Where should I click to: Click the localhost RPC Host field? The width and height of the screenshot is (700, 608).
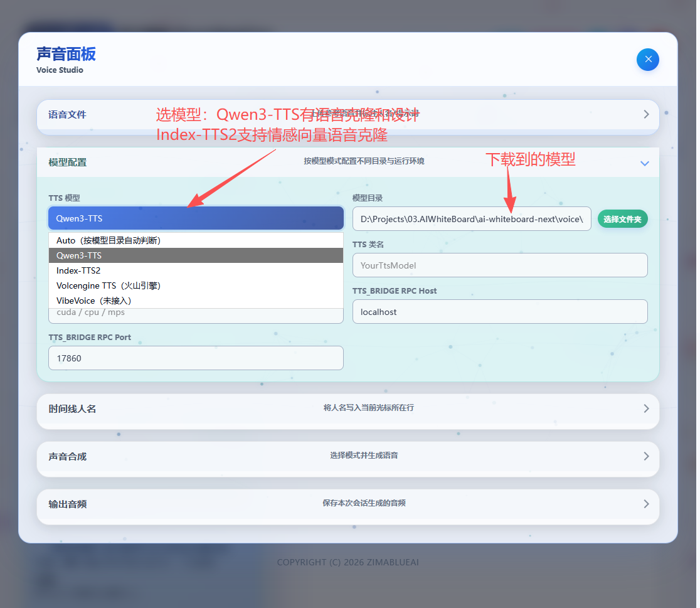click(x=499, y=311)
